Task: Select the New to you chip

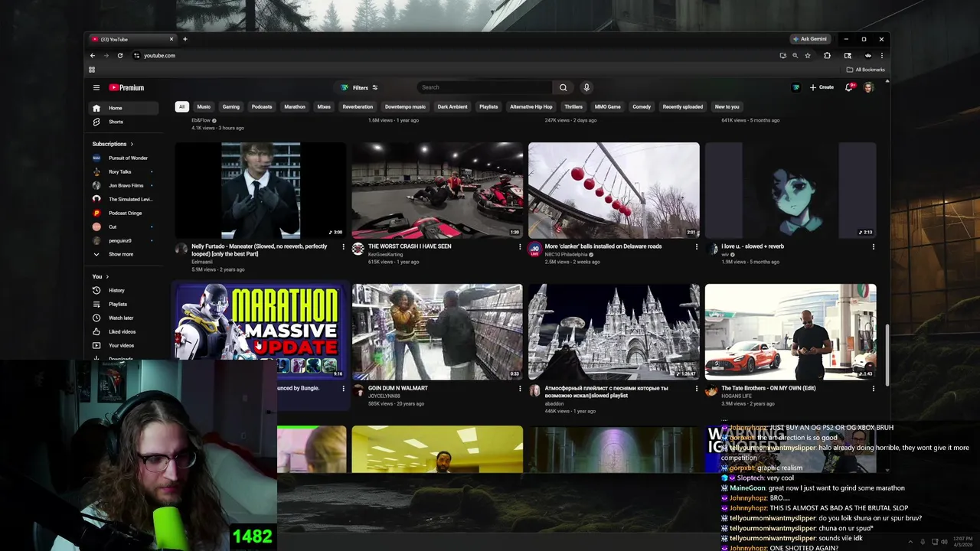Action: (x=727, y=106)
